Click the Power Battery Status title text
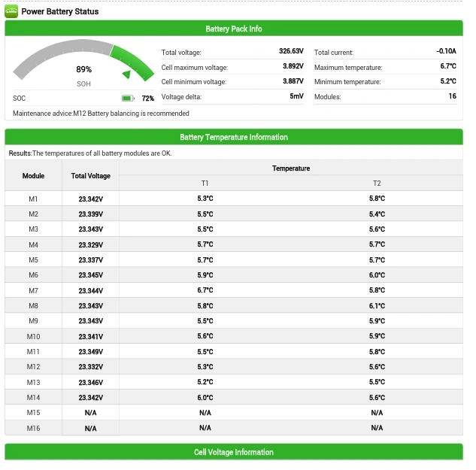The image size is (476, 470). tap(59, 11)
